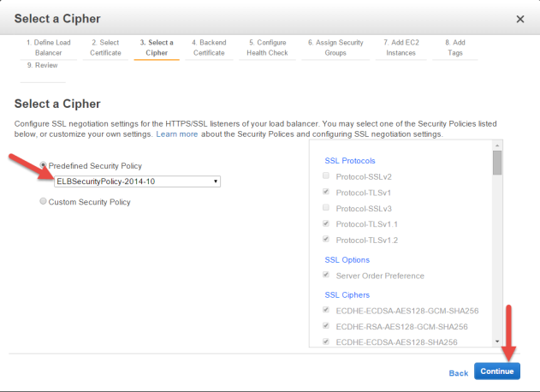Toggle the Protocol-SSLv3 checkbox
540x392 pixels.
(x=326, y=207)
